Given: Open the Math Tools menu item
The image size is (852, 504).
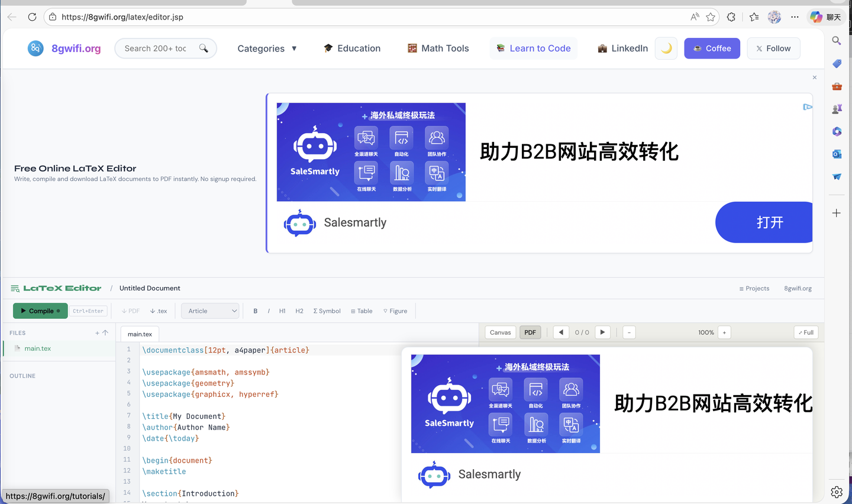Looking at the screenshot, I should (x=438, y=49).
